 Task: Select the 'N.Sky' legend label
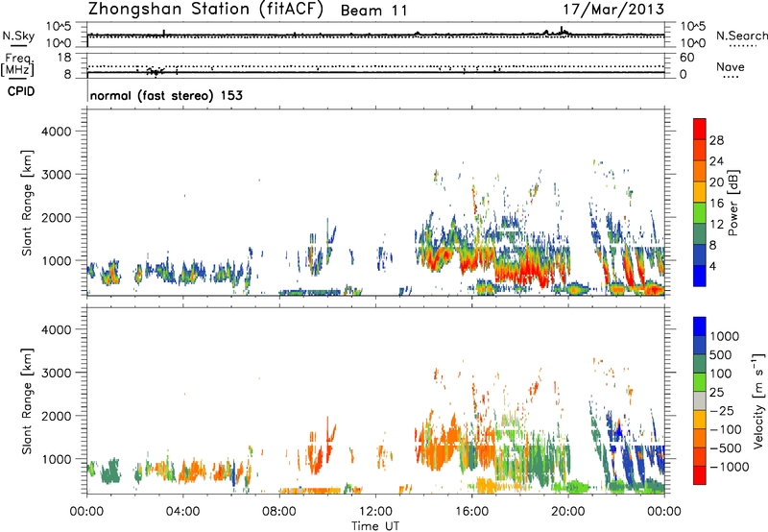point(18,36)
